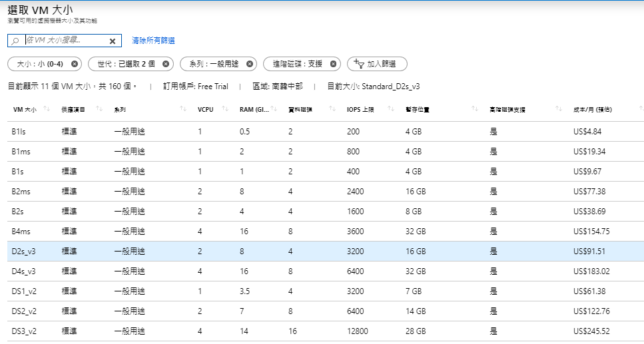Remove the 世代 filter chip
Viewport: 644px width, 344px height.
[x=166, y=64]
